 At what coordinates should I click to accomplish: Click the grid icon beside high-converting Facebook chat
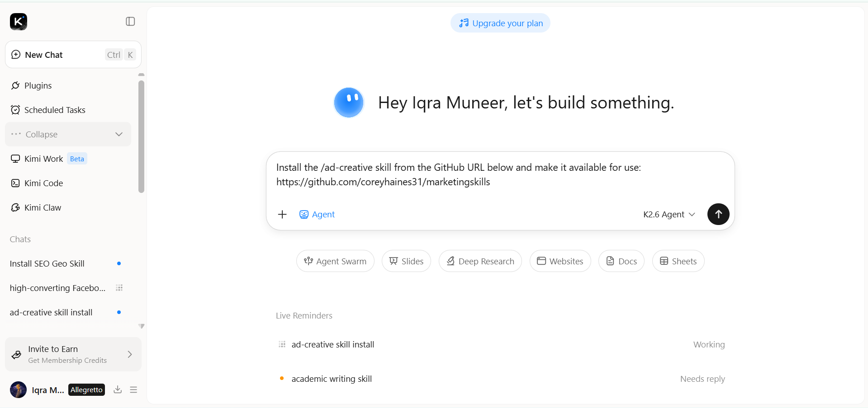(119, 288)
